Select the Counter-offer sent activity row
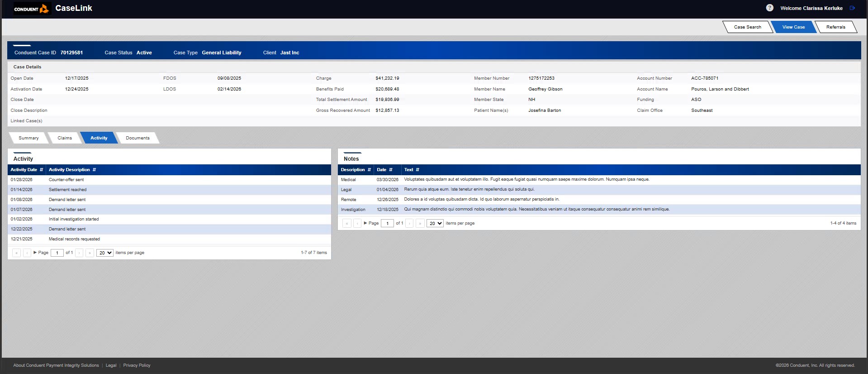This screenshot has height=374, width=868. point(170,180)
